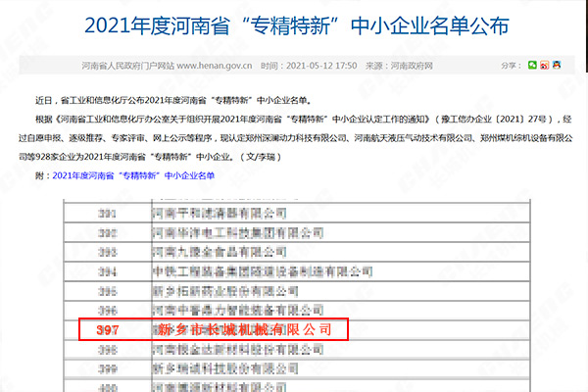Screen dimensions: 588x392
Task: Click the 分享 label beside share icons
Action: [x=511, y=67]
